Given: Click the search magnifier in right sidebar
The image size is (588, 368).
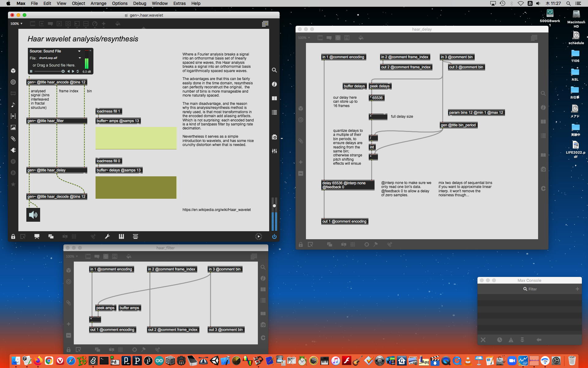Looking at the screenshot, I should point(274,70).
